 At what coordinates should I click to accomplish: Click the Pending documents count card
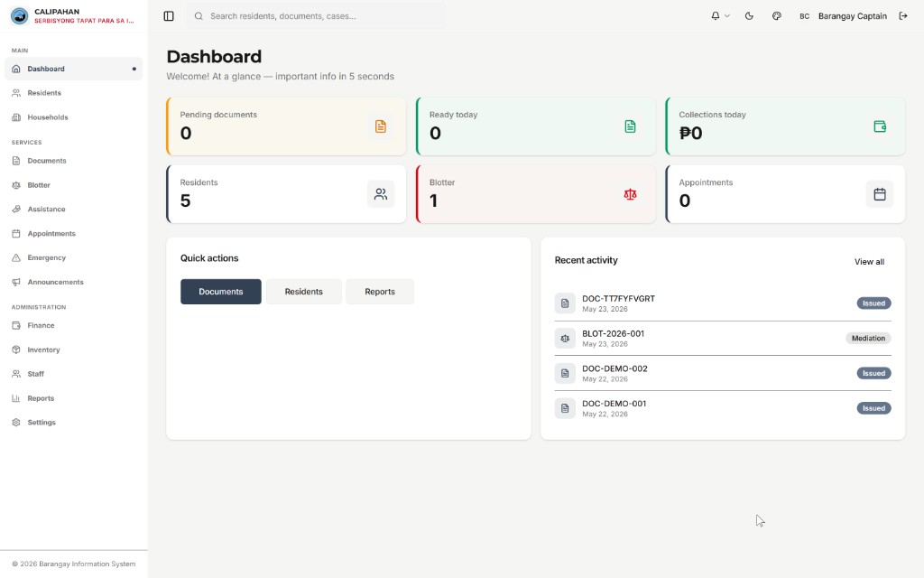pyautogui.click(x=286, y=126)
